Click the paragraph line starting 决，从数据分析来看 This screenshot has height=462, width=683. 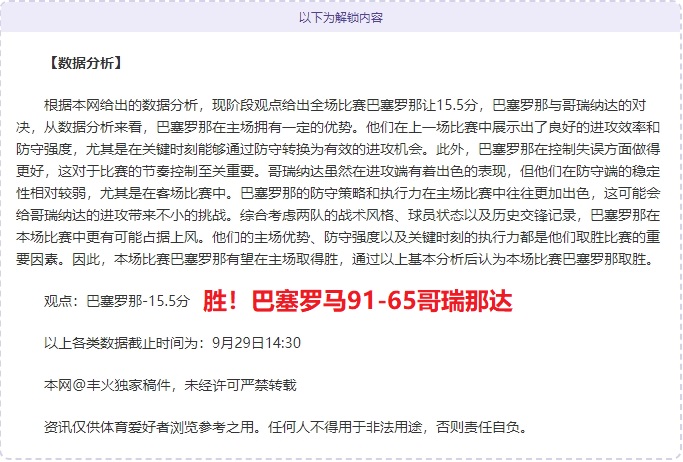[x=338, y=127]
